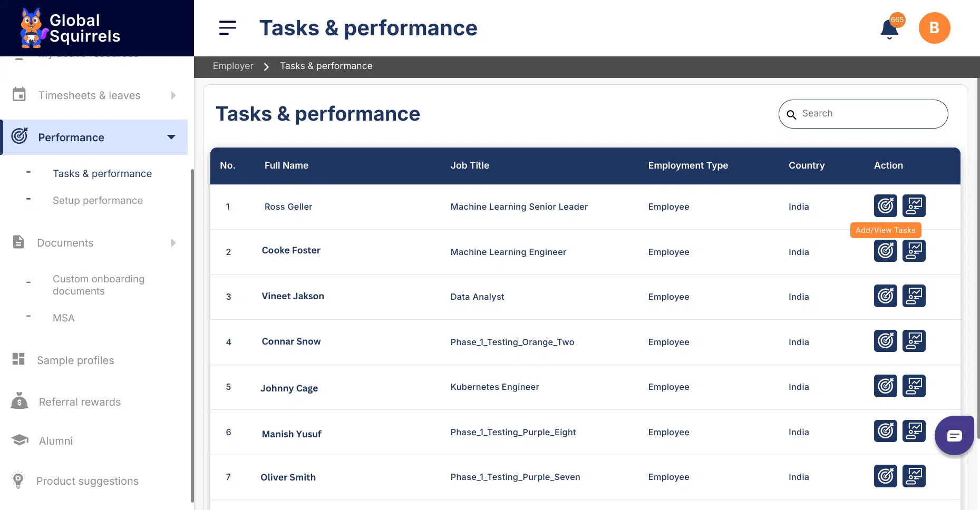
Task: Open the performance chart icon for Oliver Smith
Action: (x=914, y=476)
